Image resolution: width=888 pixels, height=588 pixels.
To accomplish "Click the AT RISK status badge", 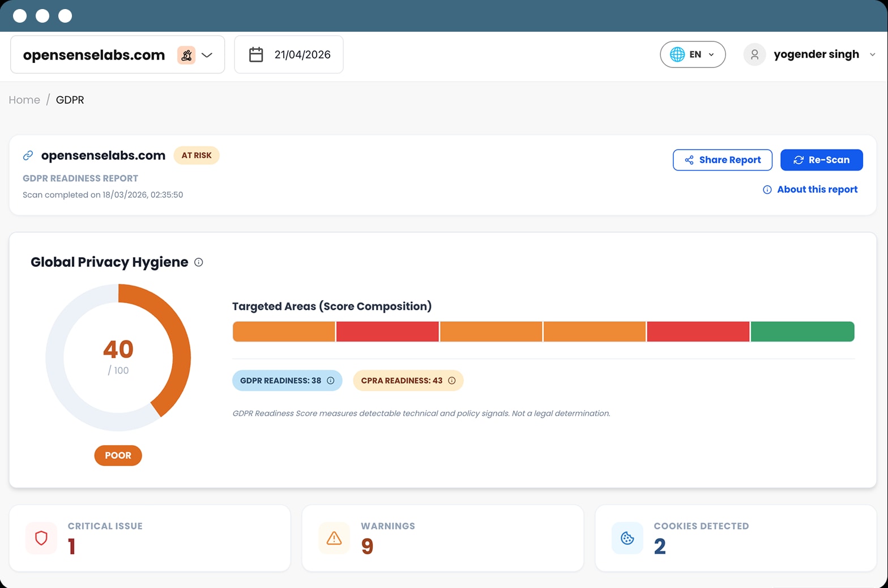I will coord(197,155).
